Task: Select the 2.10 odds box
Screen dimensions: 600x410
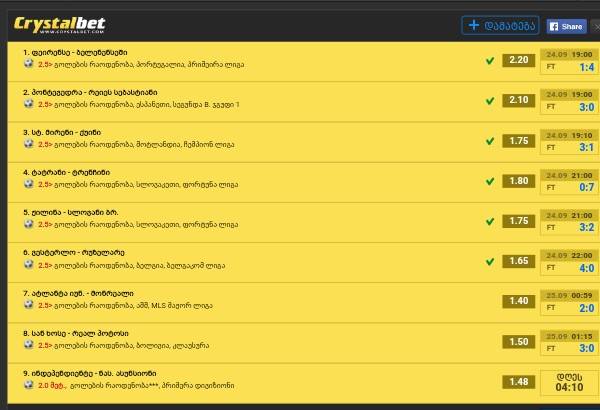Action: click(x=518, y=100)
